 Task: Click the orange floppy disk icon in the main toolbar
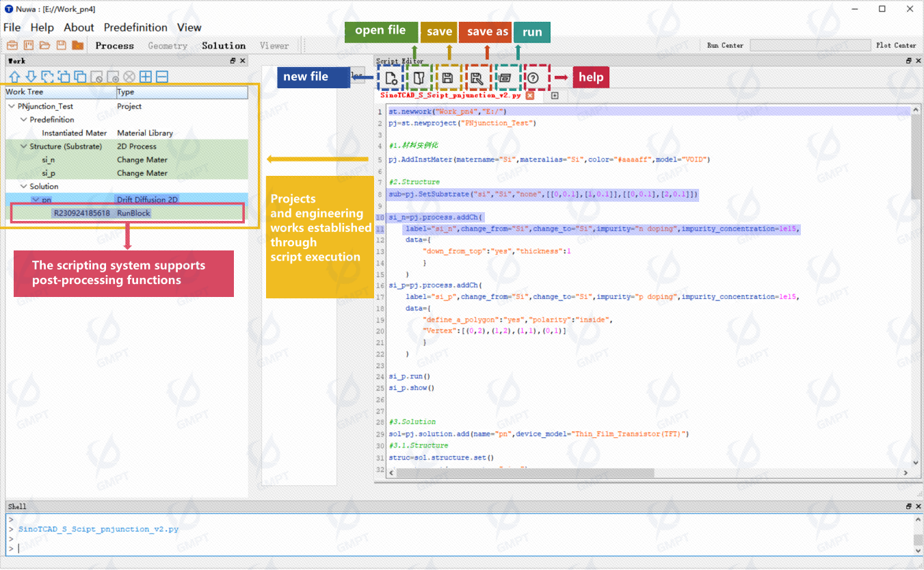(62, 46)
